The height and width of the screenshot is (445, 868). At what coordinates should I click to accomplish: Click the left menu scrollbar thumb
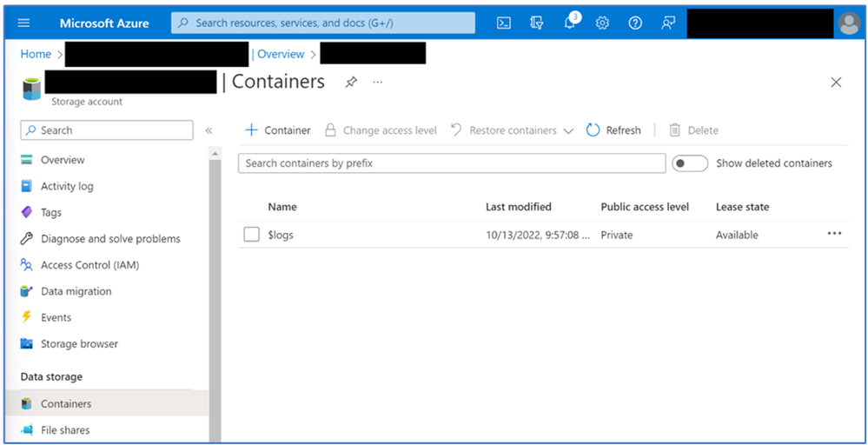click(215, 299)
